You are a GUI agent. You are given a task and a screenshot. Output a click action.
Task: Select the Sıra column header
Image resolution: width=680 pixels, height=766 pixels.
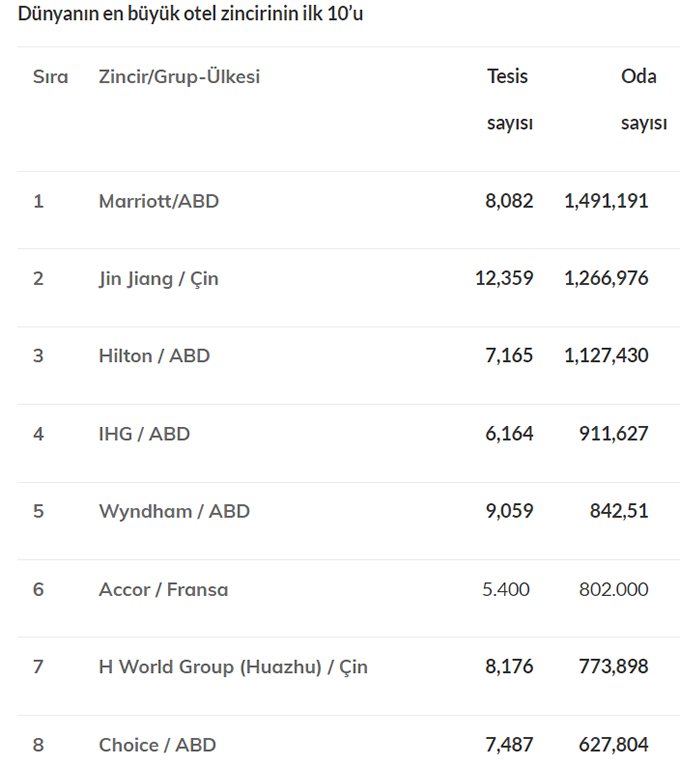tap(50, 77)
